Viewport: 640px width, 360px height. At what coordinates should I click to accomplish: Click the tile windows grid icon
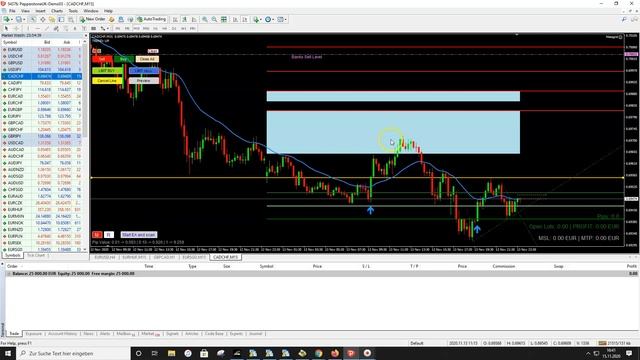(224, 19)
